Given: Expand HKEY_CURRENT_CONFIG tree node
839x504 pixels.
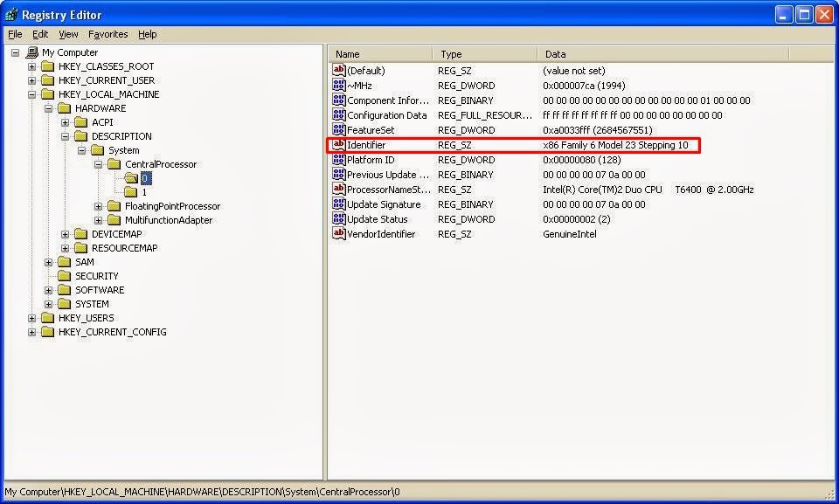Looking at the screenshot, I should coord(32,332).
